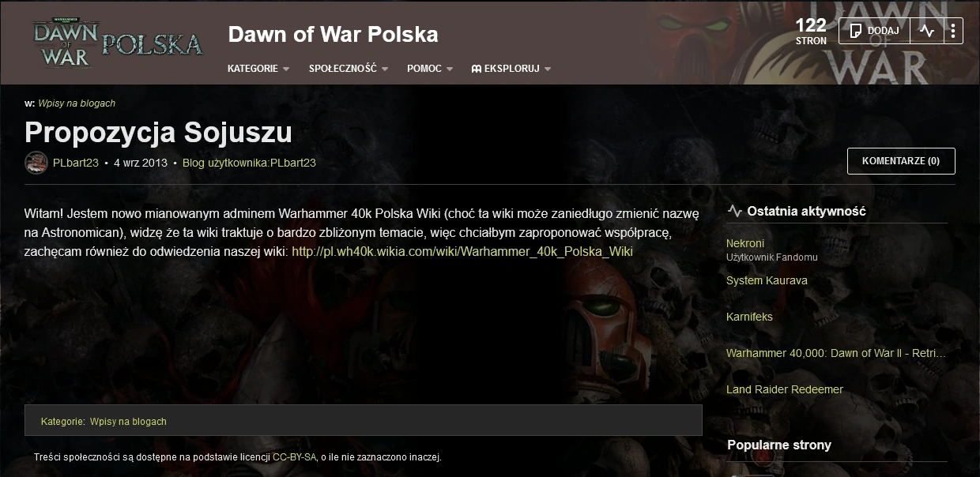The image size is (980, 477).
Task: Open the three-dots more options menu
Action: tap(953, 31)
